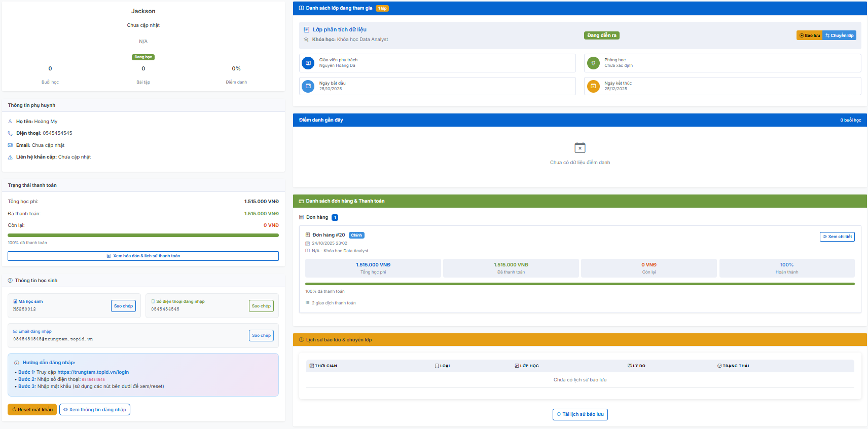Click the teacher icon beside Giáo viên phụ trách
Screen dimensions: 868x429
(x=308, y=63)
